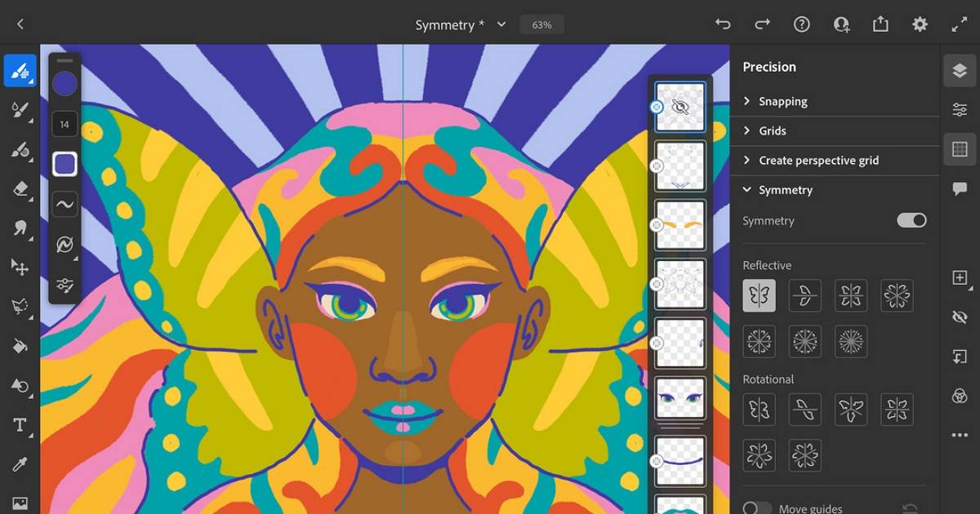Expand the Snapping section
This screenshot has width=980, height=514.
[782, 101]
